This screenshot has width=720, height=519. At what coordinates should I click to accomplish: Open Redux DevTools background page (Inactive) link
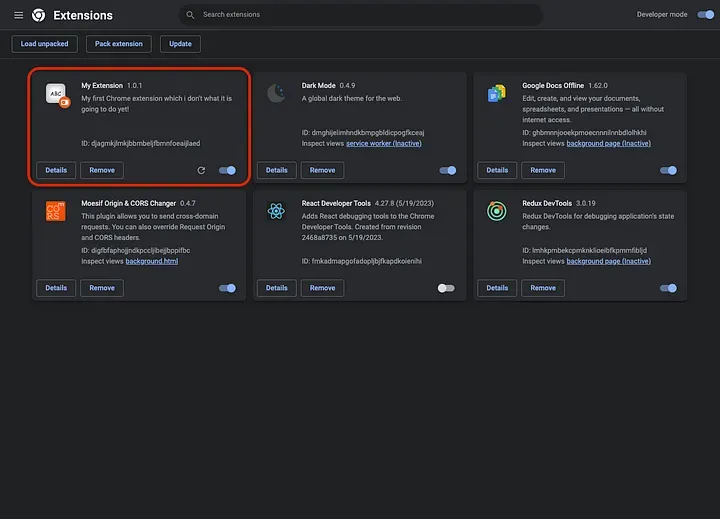coord(608,261)
